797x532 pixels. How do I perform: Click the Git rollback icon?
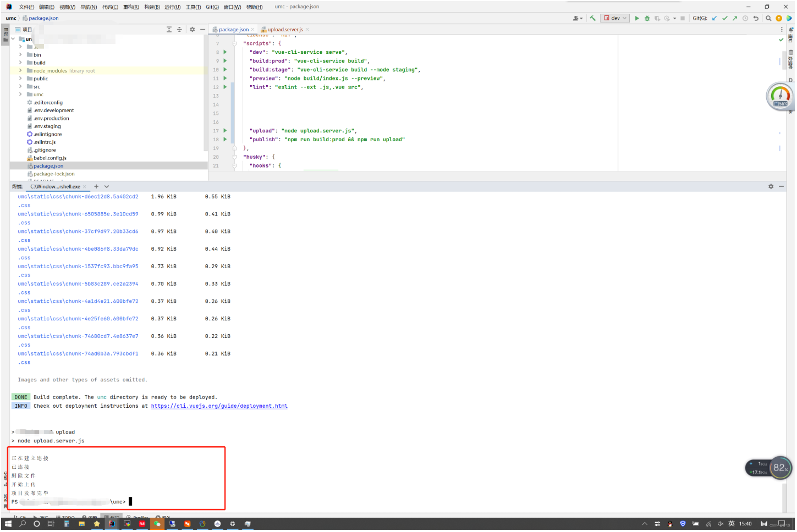click(756, 18)
